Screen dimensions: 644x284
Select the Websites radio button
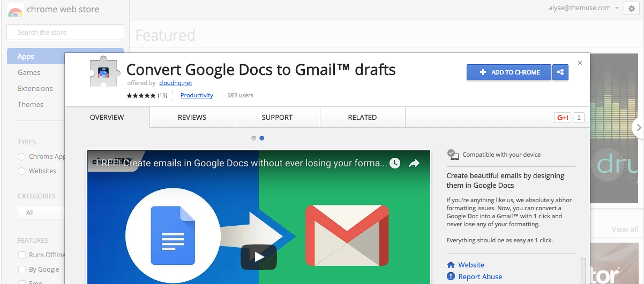point(21,171)
